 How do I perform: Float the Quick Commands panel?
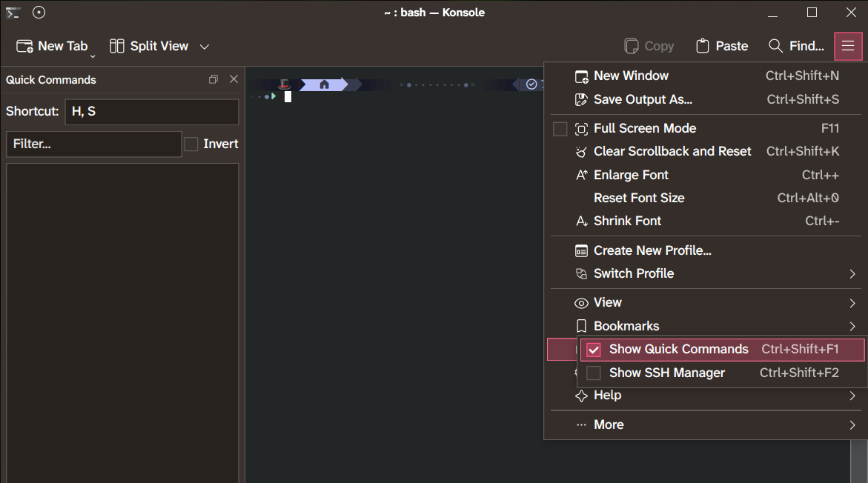[x=213, y=79]
